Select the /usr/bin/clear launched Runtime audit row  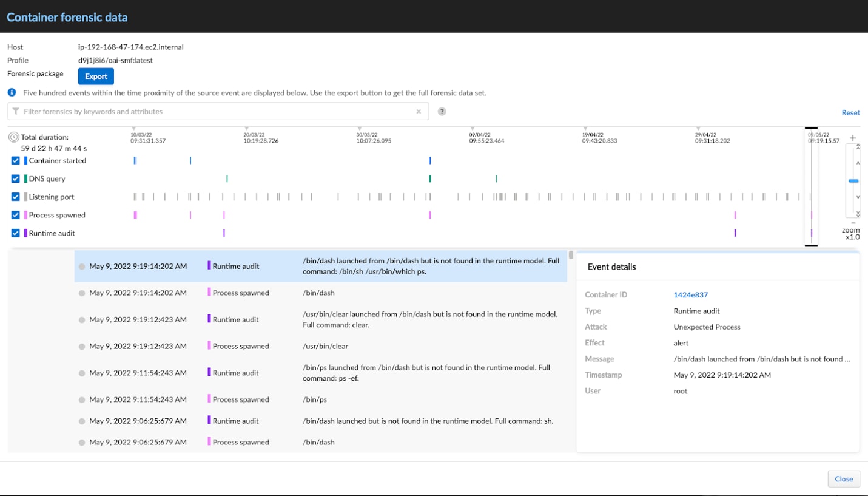[x=320, y=319]
